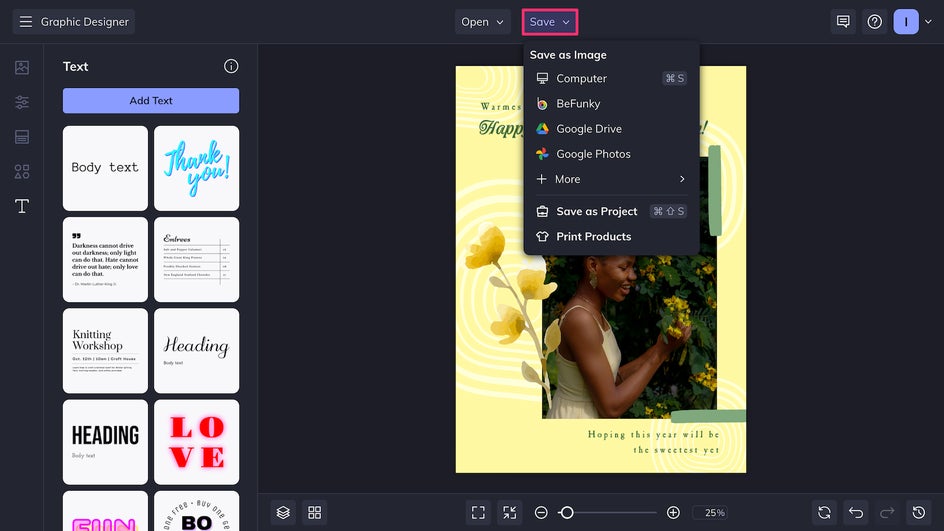Undo the last action
This screenshot has width=944, height=531.
856,512
